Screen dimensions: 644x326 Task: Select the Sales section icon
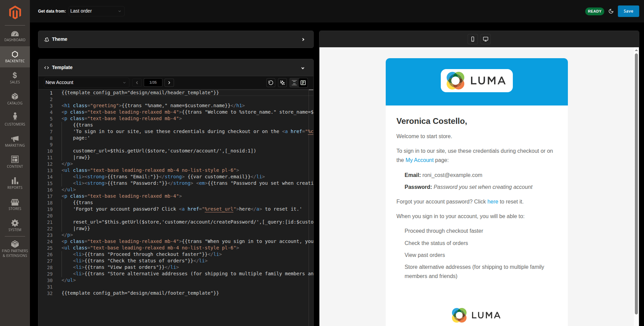[x=15, y=78]
